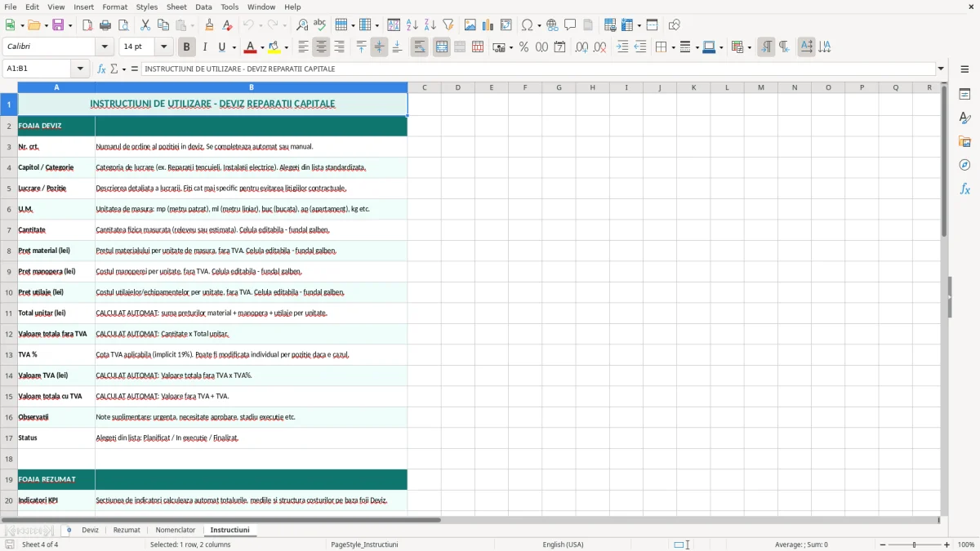Sort ascending
This screenshot has height=551, width=980.
[x=412, y=25]
